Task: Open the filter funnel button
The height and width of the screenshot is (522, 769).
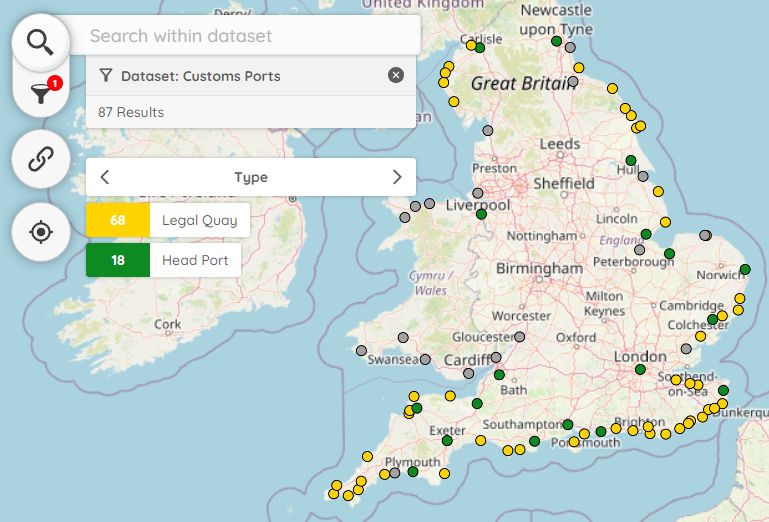Action: pyautogui.click(x=41, y=93)
